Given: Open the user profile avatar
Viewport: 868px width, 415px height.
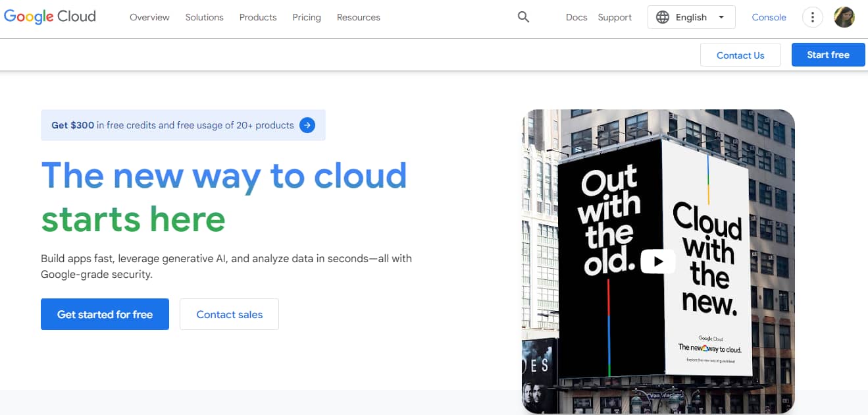Looking at the screenshot, I should point(844,17).
